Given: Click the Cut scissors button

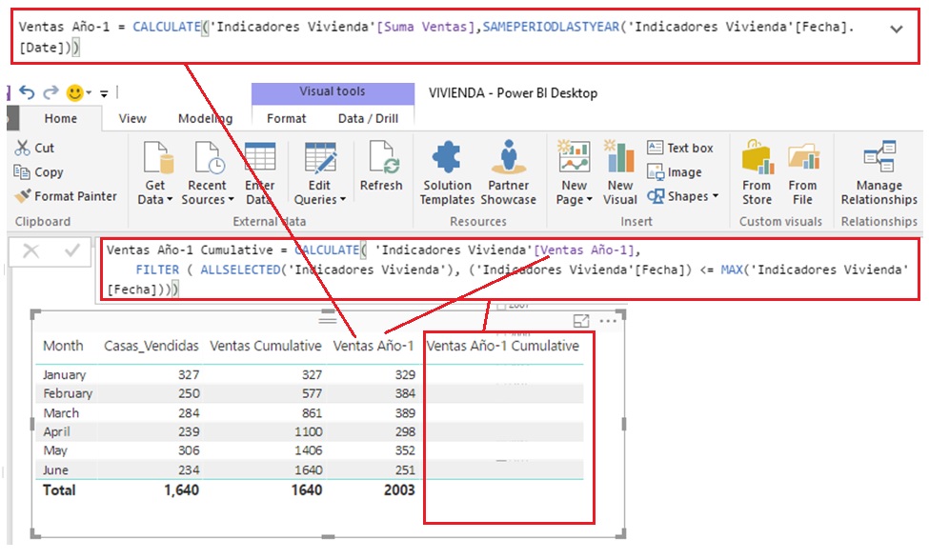Looking at the screenshot, I should [34, 148].
